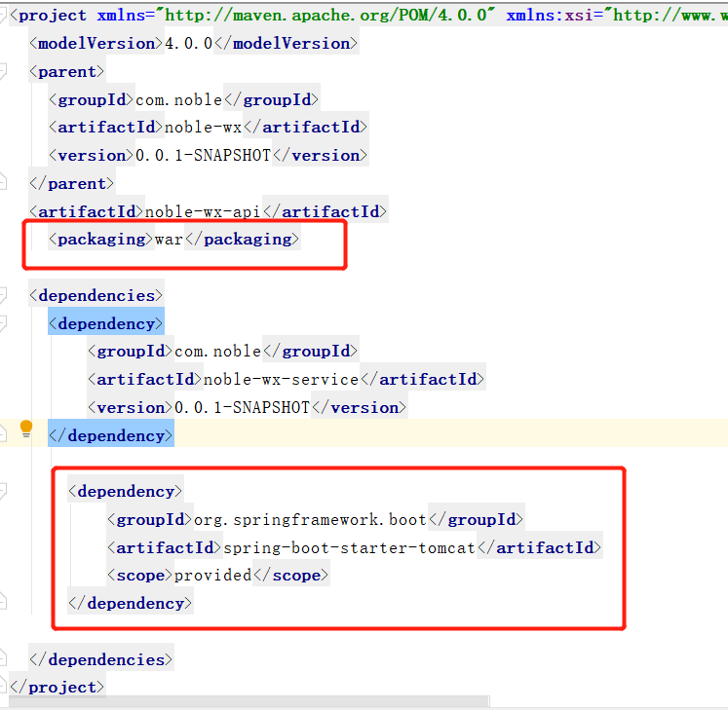Click the closing project tag
The width and height of the screenshot is (728, 710).
click(x=57, y=688)
